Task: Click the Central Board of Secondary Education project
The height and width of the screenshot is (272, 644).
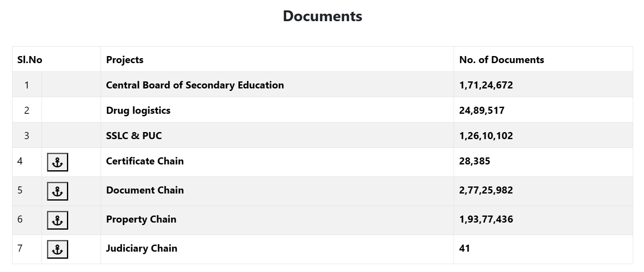Action: tap(195, 85)
